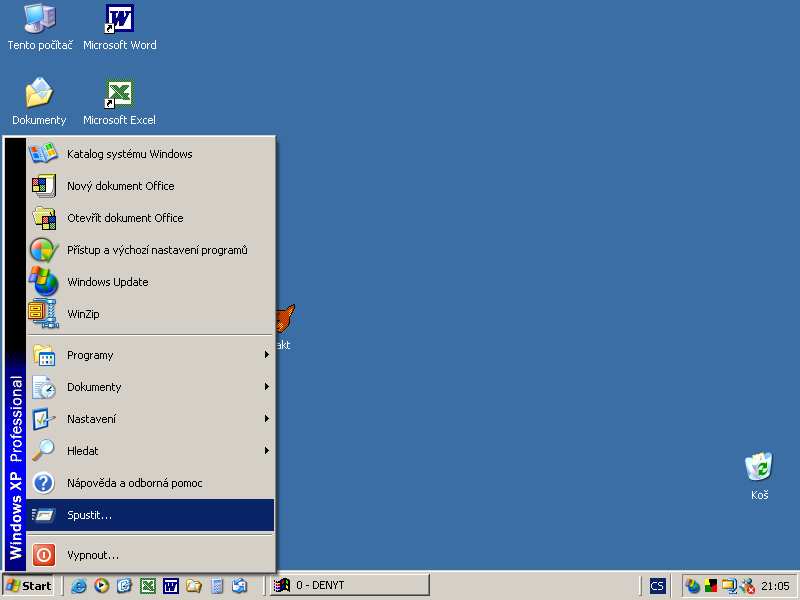Open Nápověda a odborná pomoc
This screenshot has width=800, height=600.
(150, 483)
